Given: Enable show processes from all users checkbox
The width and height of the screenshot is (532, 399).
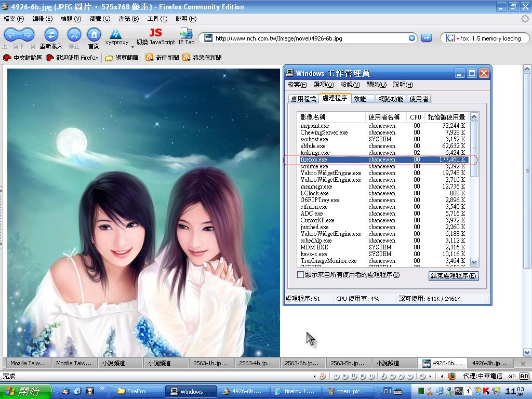Looking at the screenshot, I should [300, 275].
